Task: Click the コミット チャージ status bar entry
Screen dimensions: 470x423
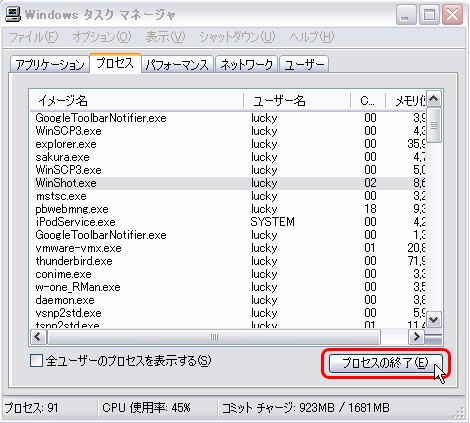Action: pos(306,408)
